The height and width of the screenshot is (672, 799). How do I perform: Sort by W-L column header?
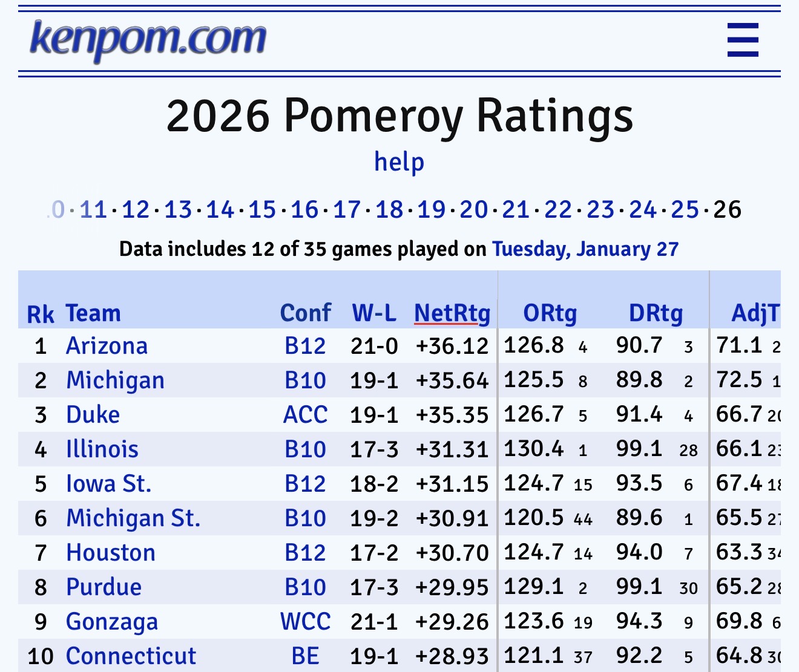point(374,313)
